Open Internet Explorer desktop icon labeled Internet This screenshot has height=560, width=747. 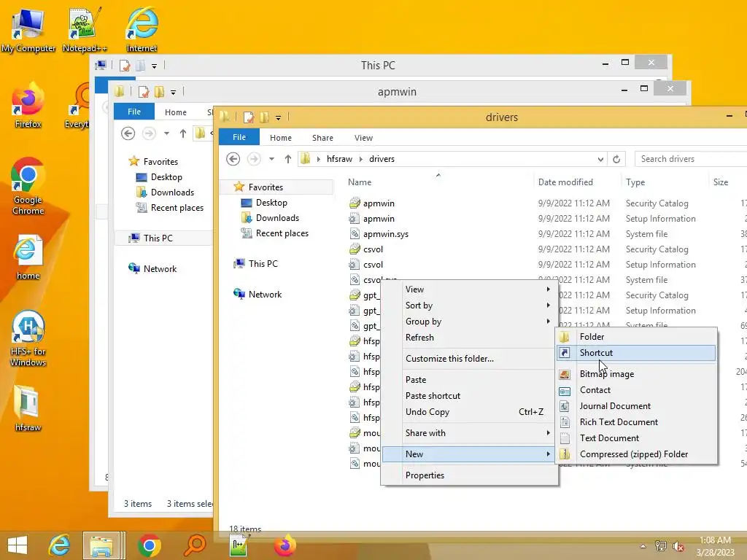pyautogui.click(x=142, y=29)
